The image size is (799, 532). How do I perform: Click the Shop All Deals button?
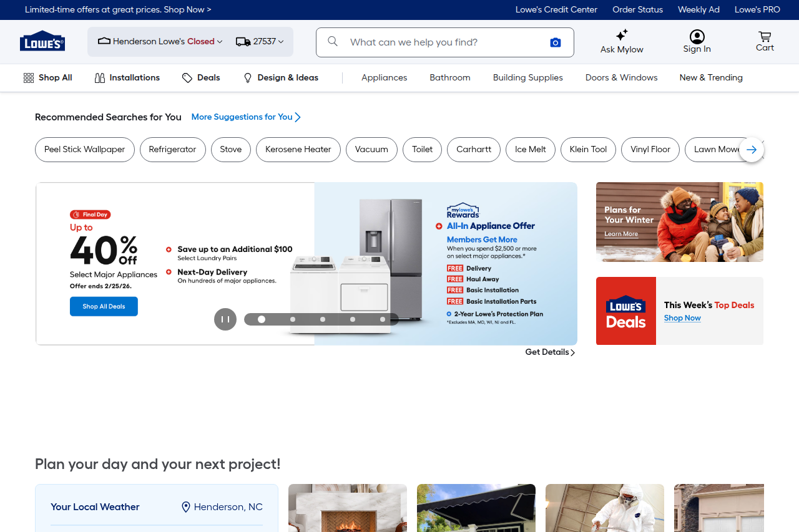[104, 306]
